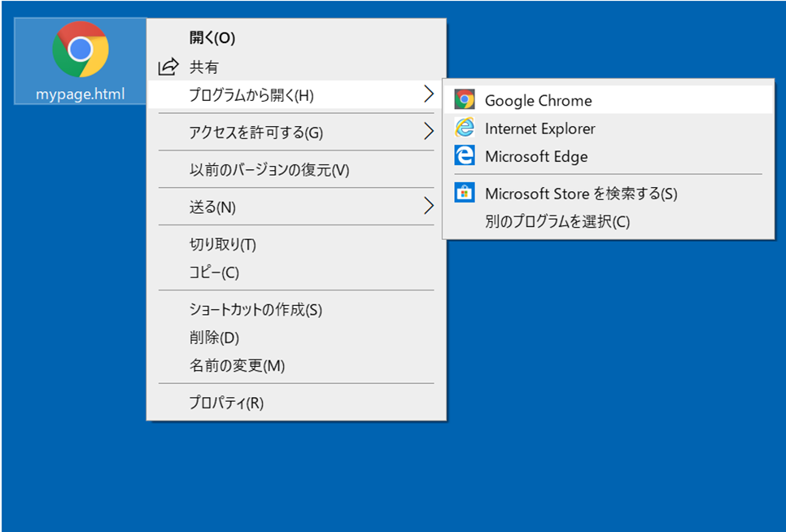
Task: Expand the アクセスを許可する(G) submenu arrow
Action: 429,131
